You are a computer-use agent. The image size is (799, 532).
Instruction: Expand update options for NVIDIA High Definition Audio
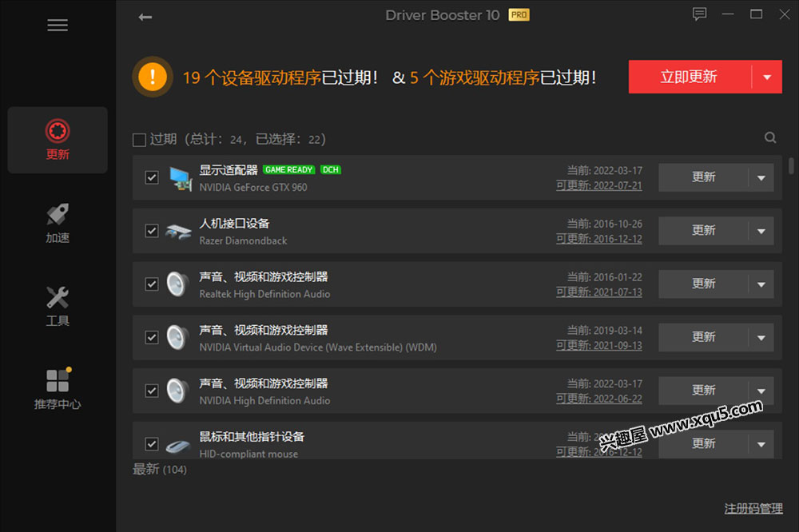click(761, 391)
